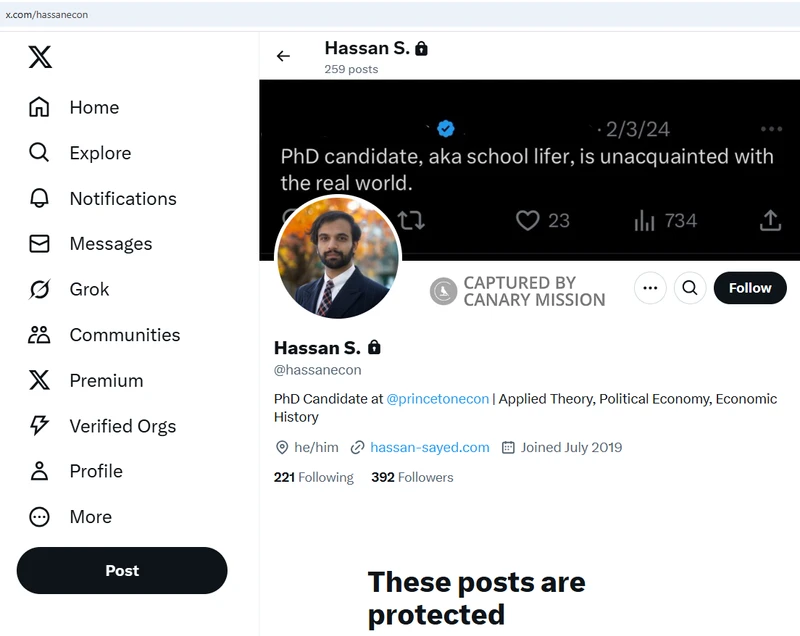Image resolution: width=800 pixels, height=636 pixels.
Task: Follow Hassan S. account
Action: point(749,288)
